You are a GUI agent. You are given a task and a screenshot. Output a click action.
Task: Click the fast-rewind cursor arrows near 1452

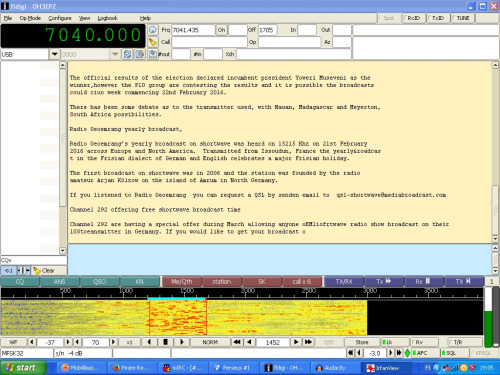pyautogui.click(x=237, y=342)
